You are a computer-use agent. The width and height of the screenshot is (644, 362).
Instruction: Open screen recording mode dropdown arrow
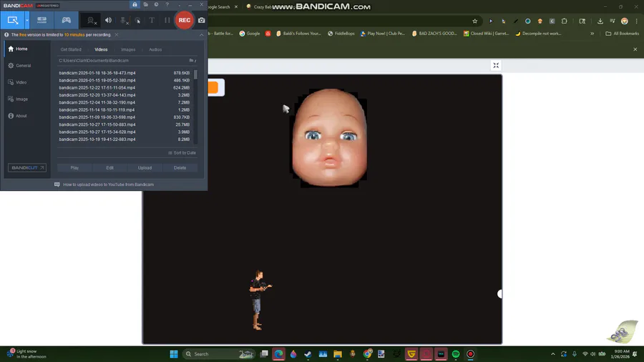point(27,20)
